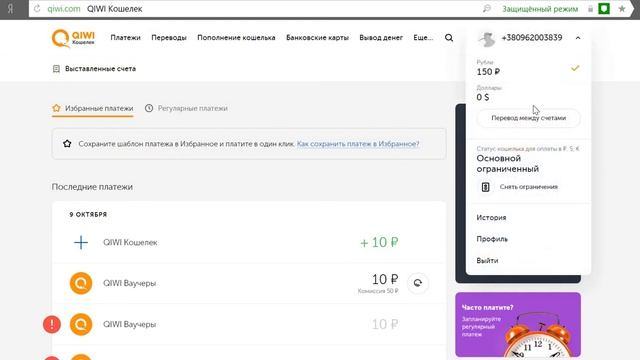Click the browser reload icon
The image size is (640, 360).
coord(37,9)
